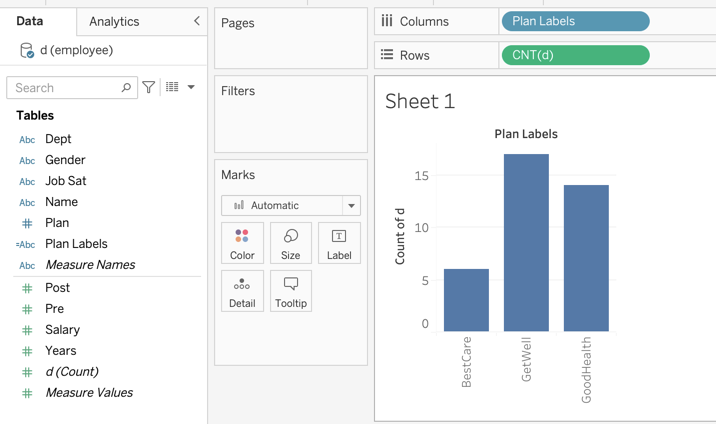The image size is (716, 424).
Task: Select the Salary field in Tables
Action: click(62, 330)
